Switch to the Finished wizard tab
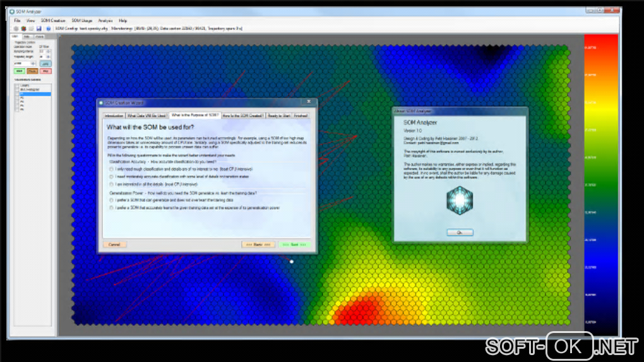644x362 pixels. pos(301,116)
